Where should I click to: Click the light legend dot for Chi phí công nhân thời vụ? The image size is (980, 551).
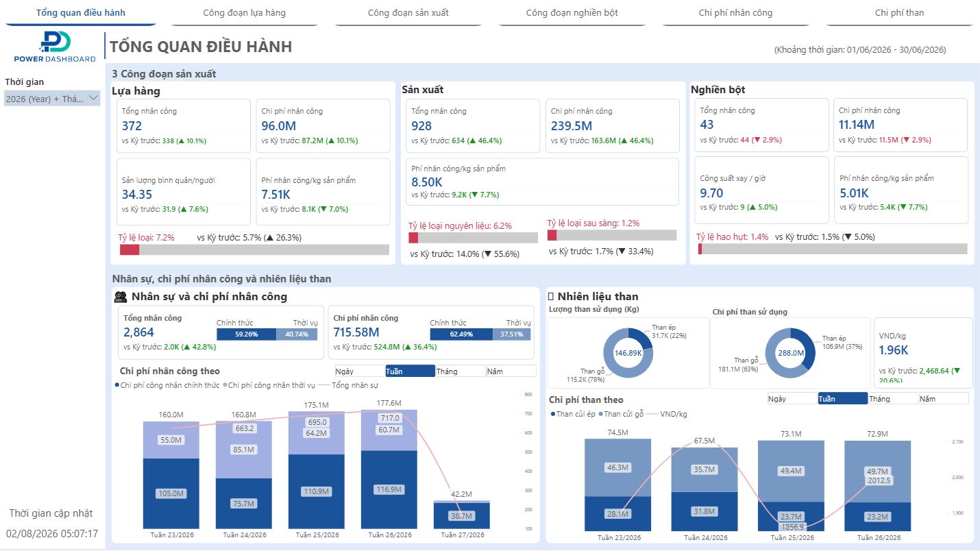pyautogui.click(x=225, y=386)
